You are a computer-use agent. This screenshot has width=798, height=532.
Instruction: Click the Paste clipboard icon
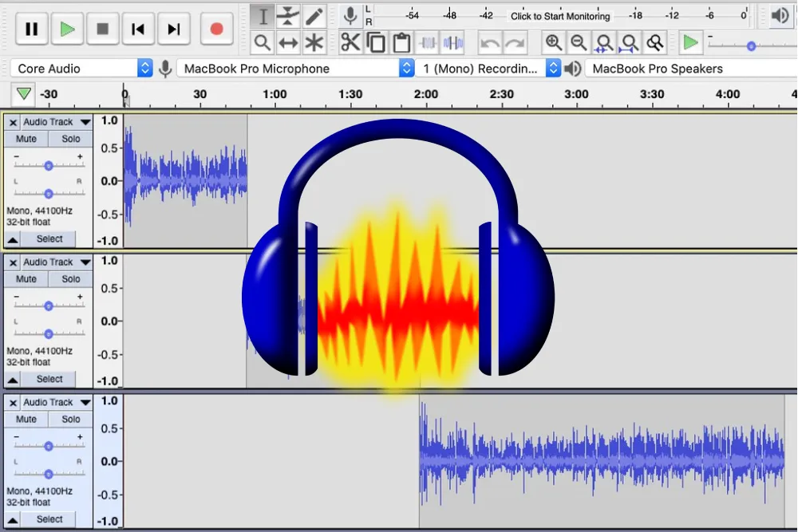click(401, 42)
